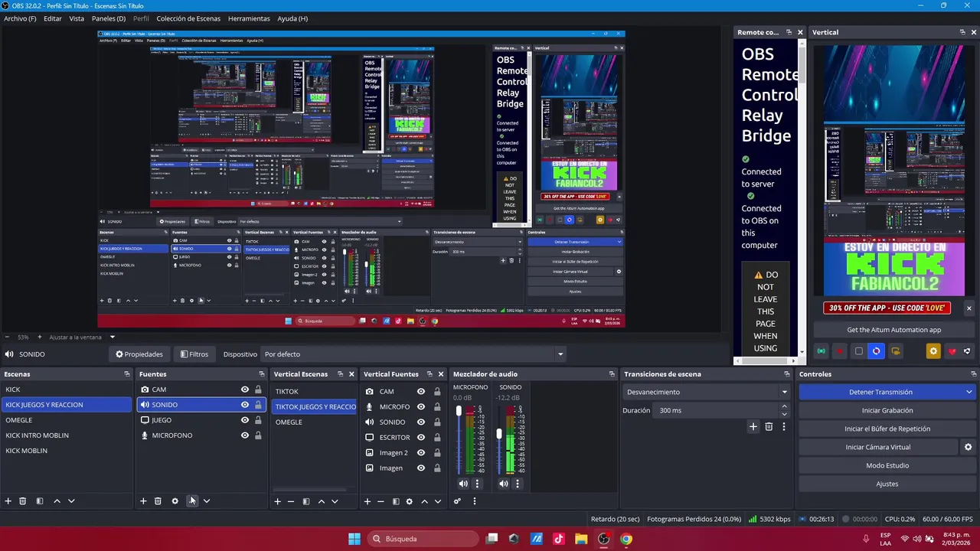Click the Filtros button
This screenshot has width=980, height=551.
194,354
